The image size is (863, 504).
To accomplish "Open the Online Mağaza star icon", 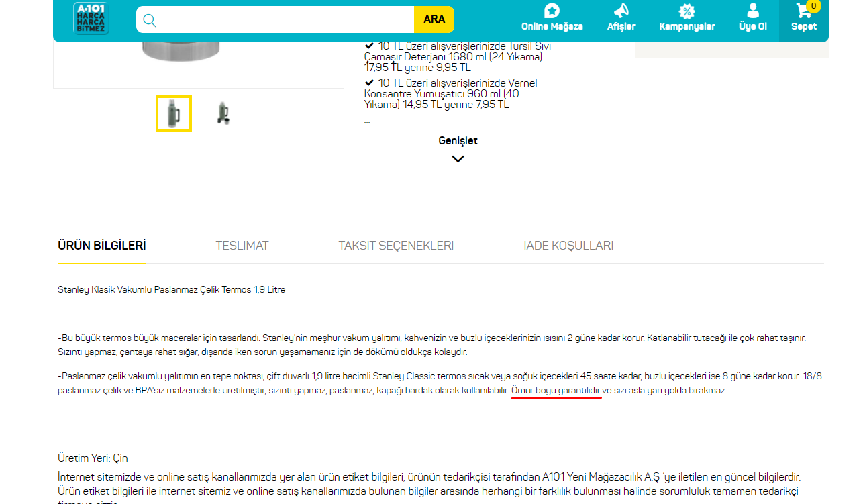I will (552, 11).
